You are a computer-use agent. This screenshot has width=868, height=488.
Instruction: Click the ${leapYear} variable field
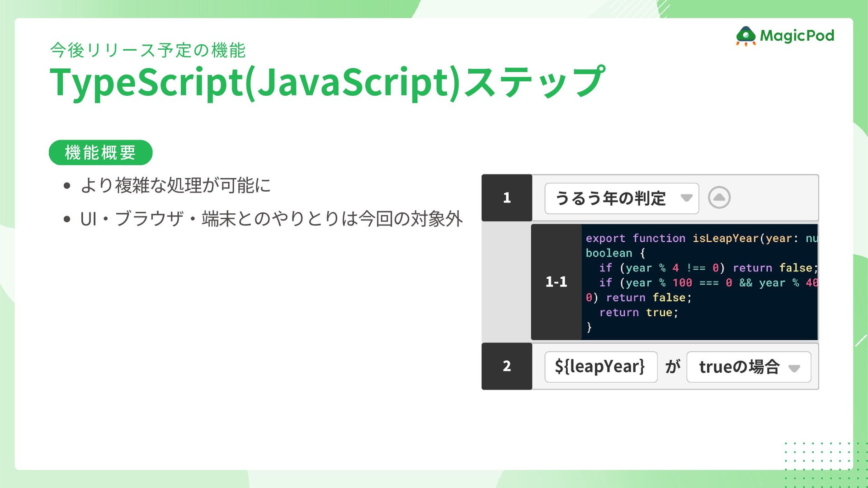(600, 366)
